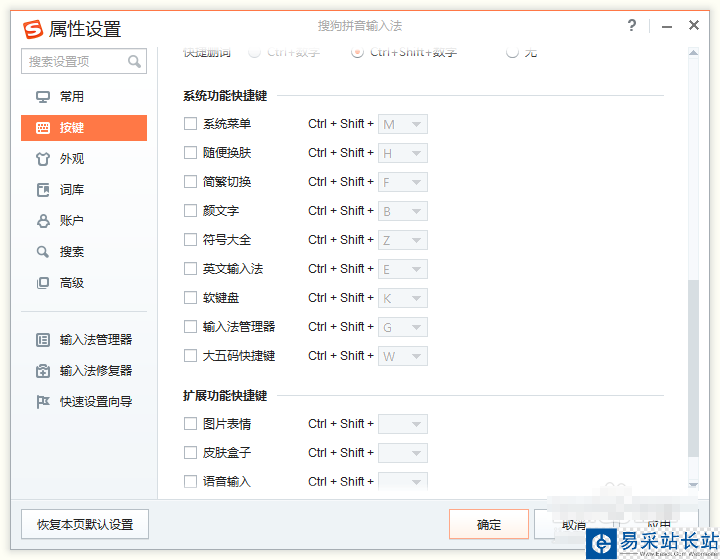Click the scrollbar down arrow
The image size is (720, 560).
[x=693, y=484]
